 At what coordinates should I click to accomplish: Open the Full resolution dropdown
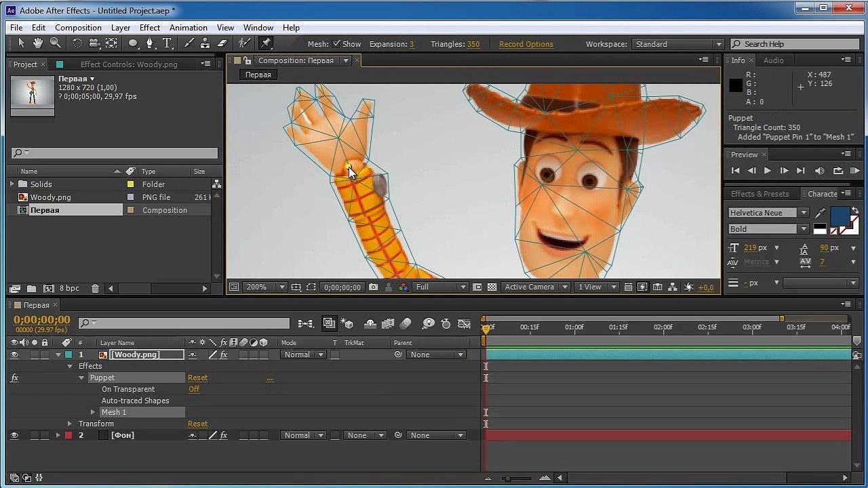pos(441,287)
